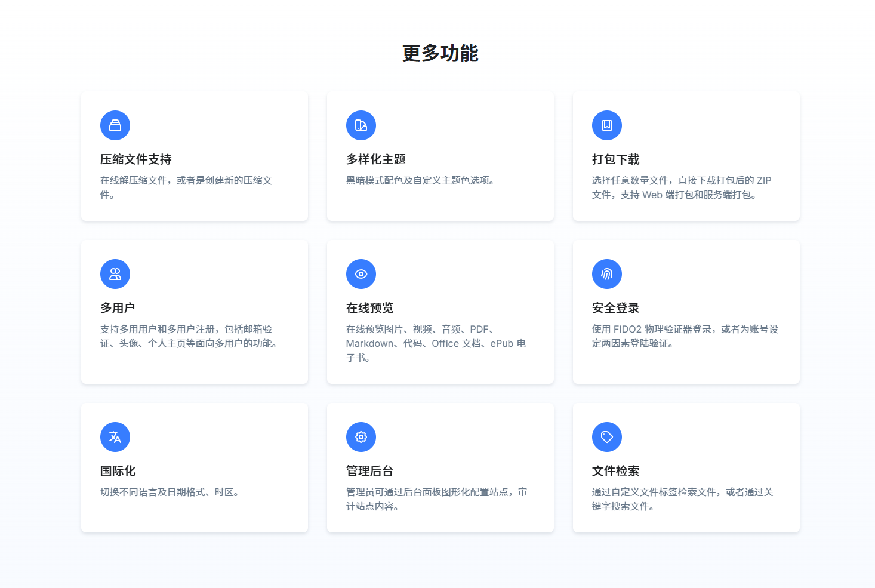Click the description 在线解压缩文件，或者是创建新的压缩文件
875x588 pixels.
186,187
